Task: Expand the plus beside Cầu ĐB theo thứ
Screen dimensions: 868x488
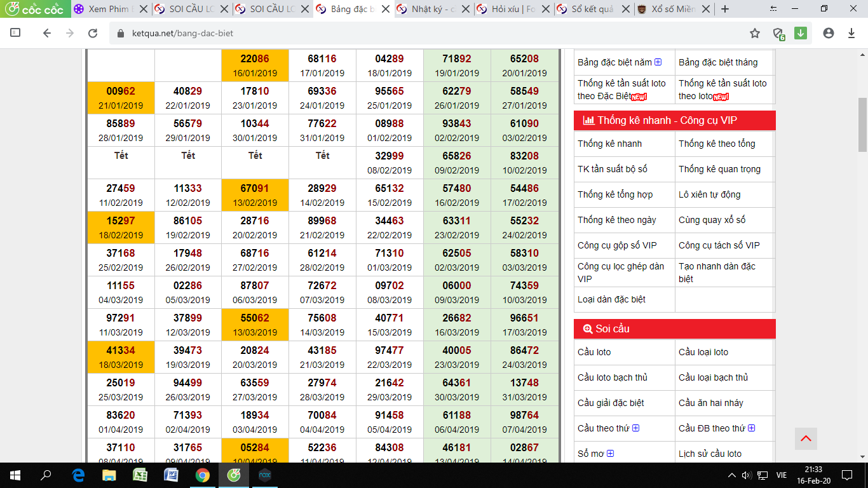Action: coord(751,428)
